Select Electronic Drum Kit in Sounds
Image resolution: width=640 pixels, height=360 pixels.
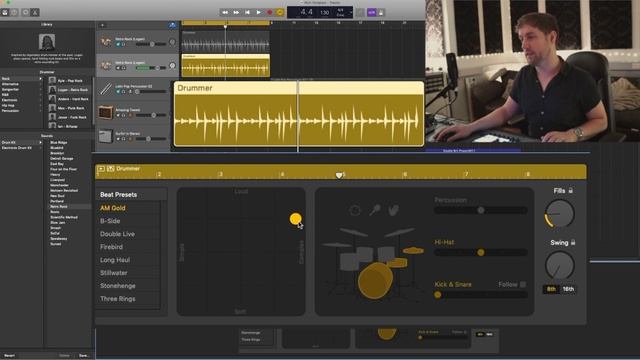click(x=17, y=148)
